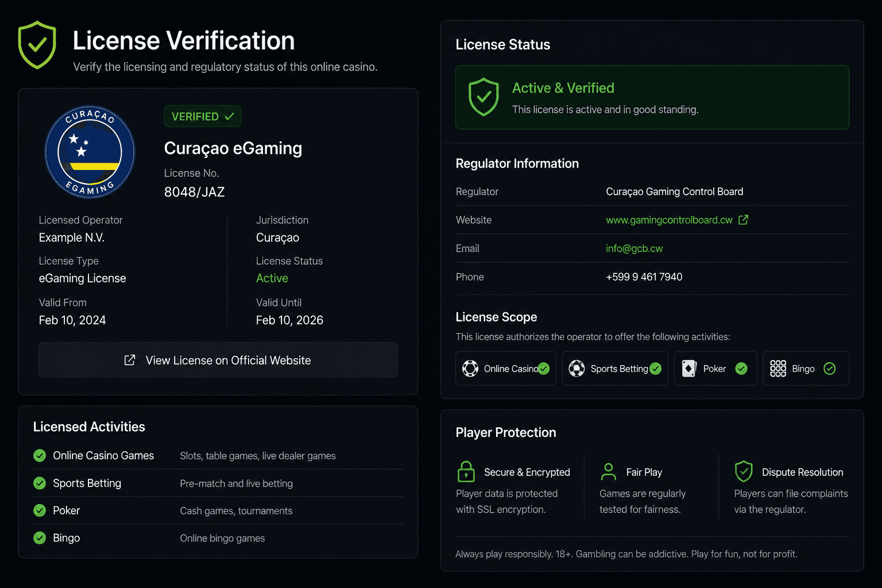Click the Fair Play person icon
Image resolution: width=882 pixels, height=588 pixels.
tap(609, 471)
